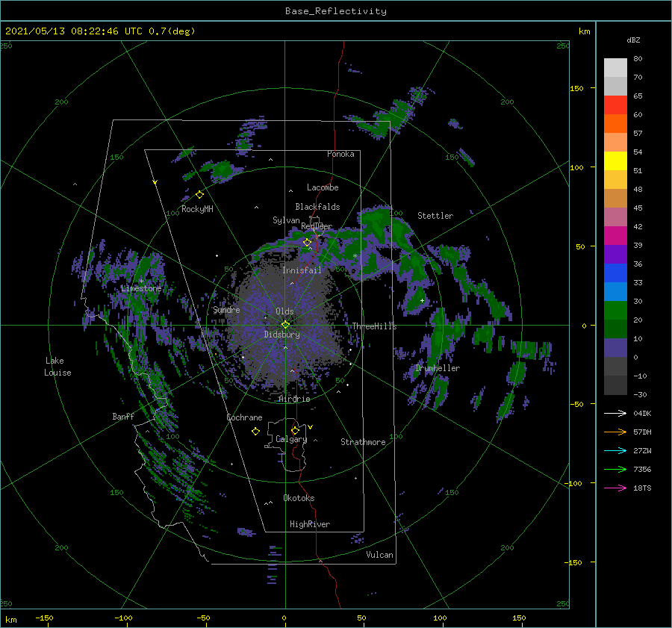Viewport: 672px width, 628px height.
Task: Click the HighRiver town label
Action: (x=310, y=524)
